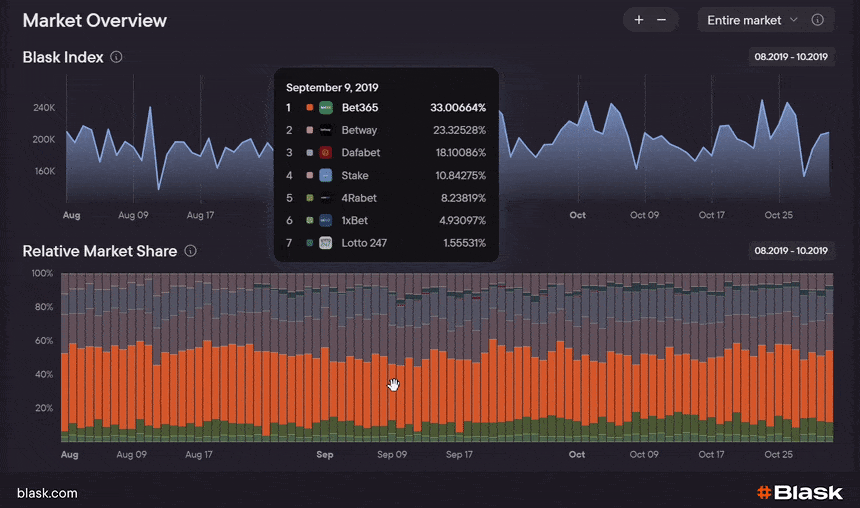The width and height of the screenshot is (860, 508).
Task: Select the Betway row in tooltip
Action: 385,130
